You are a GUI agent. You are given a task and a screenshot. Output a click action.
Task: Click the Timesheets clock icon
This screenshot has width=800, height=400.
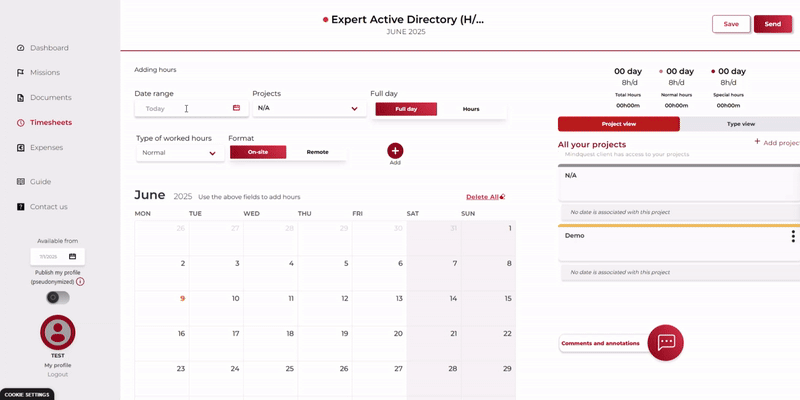(x=20, y=122)
